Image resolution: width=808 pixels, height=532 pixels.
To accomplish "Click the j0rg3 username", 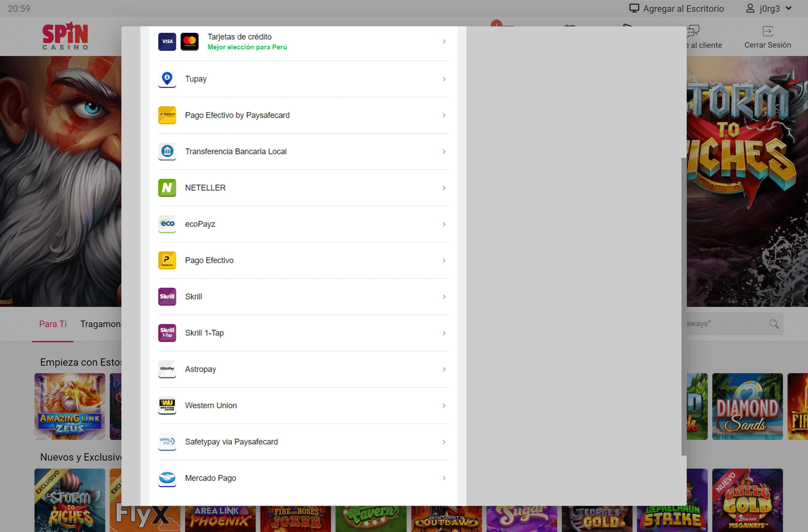I will tap(769, 8).
